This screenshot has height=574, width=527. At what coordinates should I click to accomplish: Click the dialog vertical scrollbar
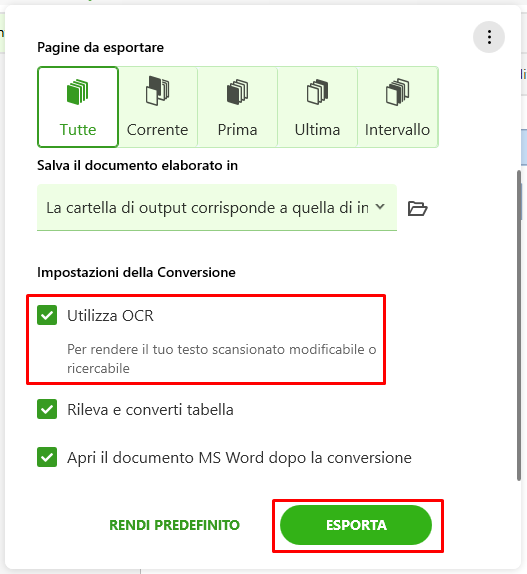click(519, 325)
